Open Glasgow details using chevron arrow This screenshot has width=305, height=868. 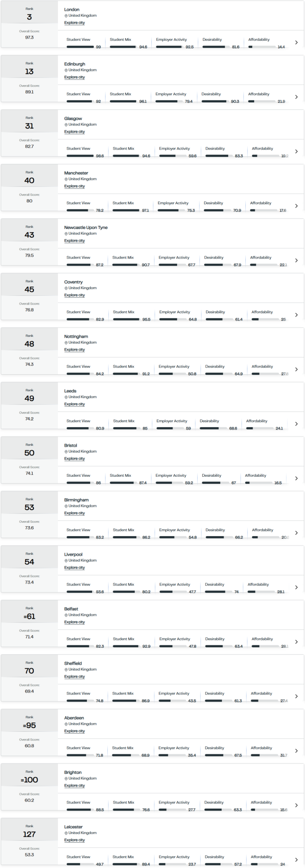[296, 152]
